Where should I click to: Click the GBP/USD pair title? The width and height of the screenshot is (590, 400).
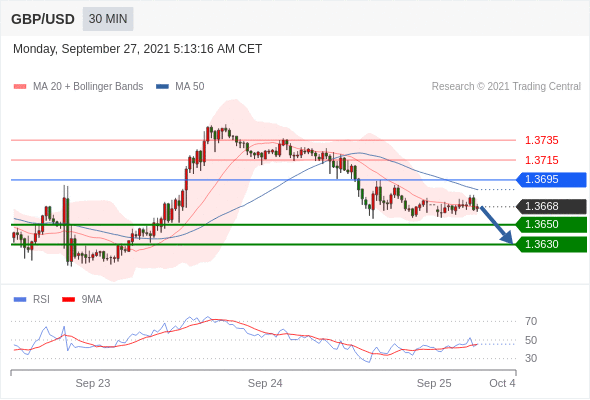pos(43,19)
